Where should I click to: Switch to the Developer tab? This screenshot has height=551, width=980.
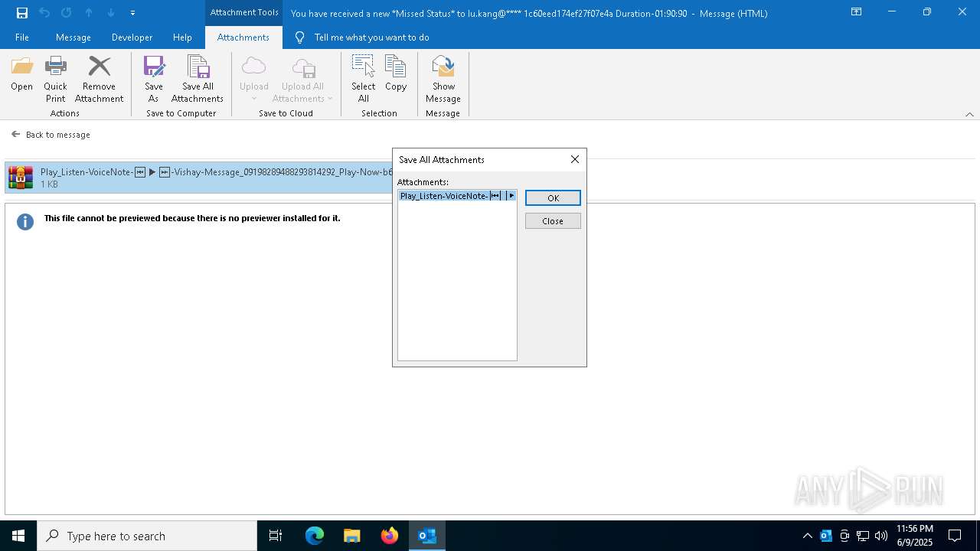132,37
